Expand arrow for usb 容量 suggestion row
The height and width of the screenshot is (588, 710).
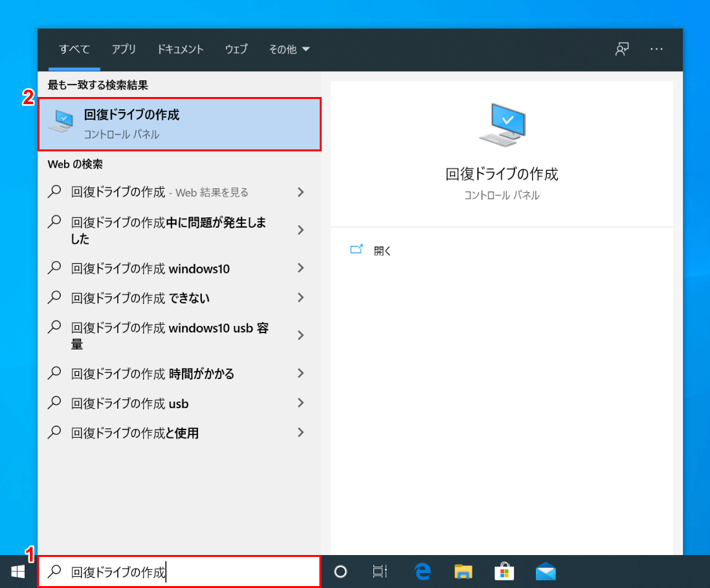pos(301,336)
